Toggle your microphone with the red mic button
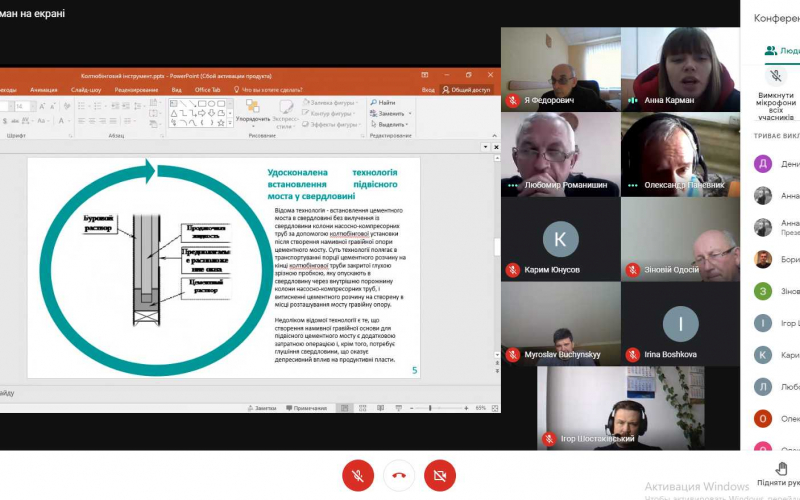This screenshot has height=500, width=800. 358,475
